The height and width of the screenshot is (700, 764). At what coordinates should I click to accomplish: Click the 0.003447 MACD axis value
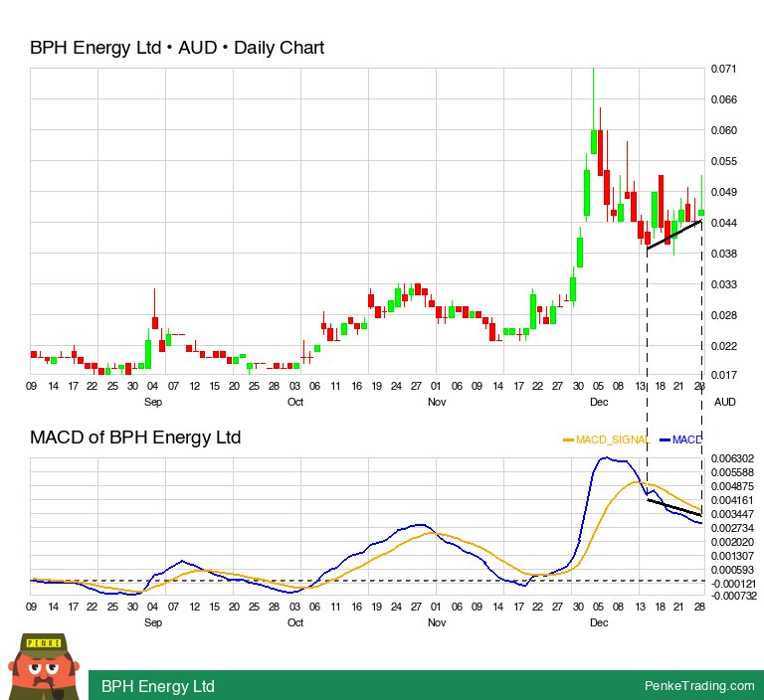pos(732,514)
